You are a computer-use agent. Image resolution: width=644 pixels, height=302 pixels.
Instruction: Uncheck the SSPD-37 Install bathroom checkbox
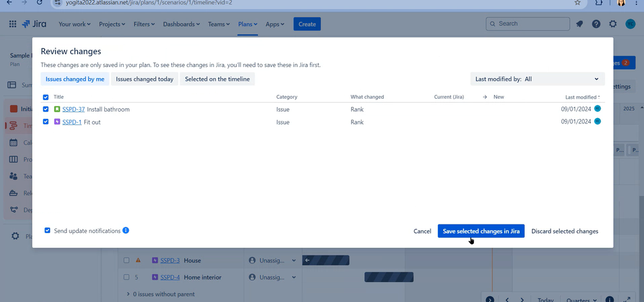46,109
